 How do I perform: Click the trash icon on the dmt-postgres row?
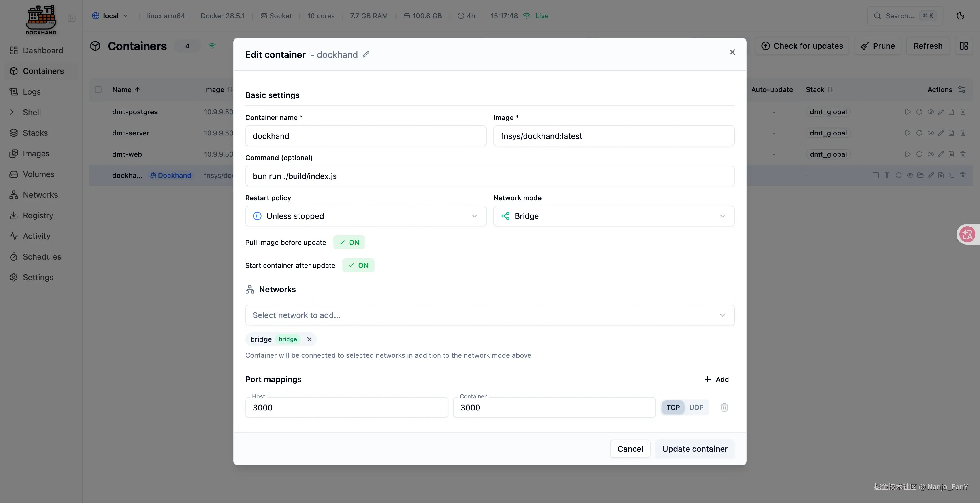pos(963,112)
